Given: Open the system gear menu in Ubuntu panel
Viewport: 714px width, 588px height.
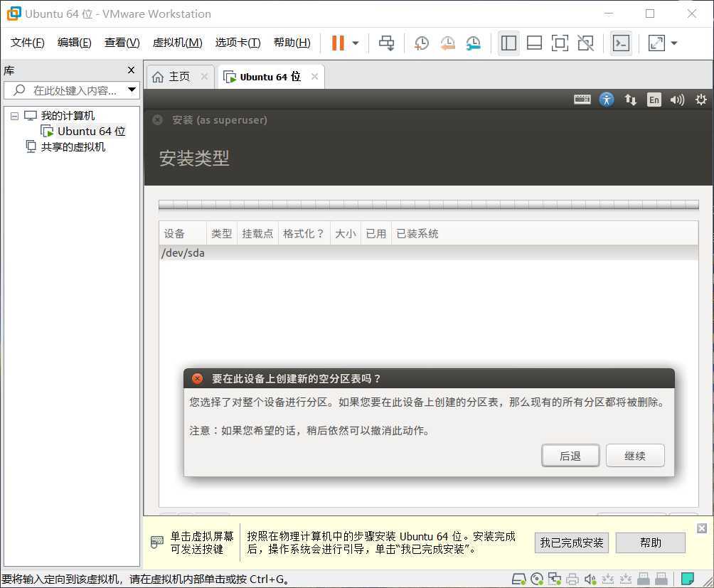Looking at the screenshot, I should click(700, 100).
